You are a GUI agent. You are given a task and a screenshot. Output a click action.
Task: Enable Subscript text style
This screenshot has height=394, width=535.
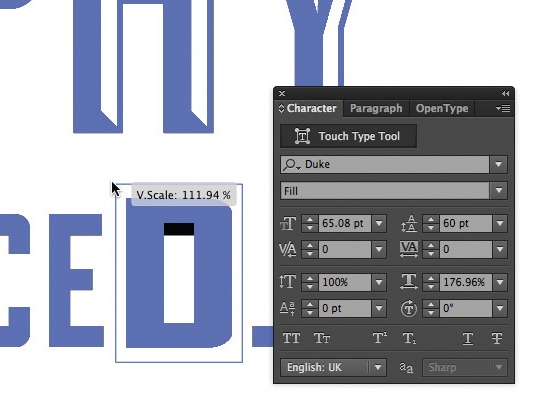[x=409, y=338]
